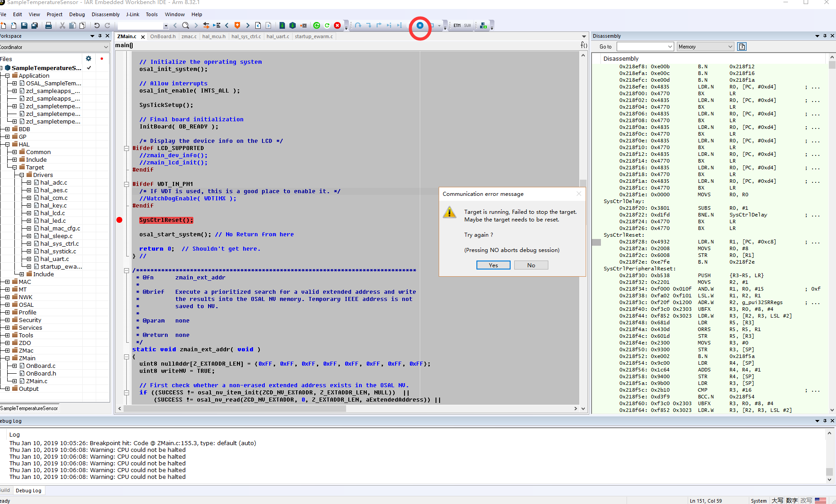Create a new document from the toolbar
This screenshot has width=836, height=504.
4,26
